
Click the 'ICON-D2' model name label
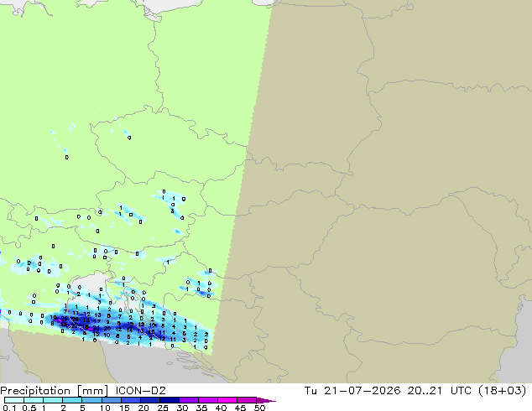140,391
